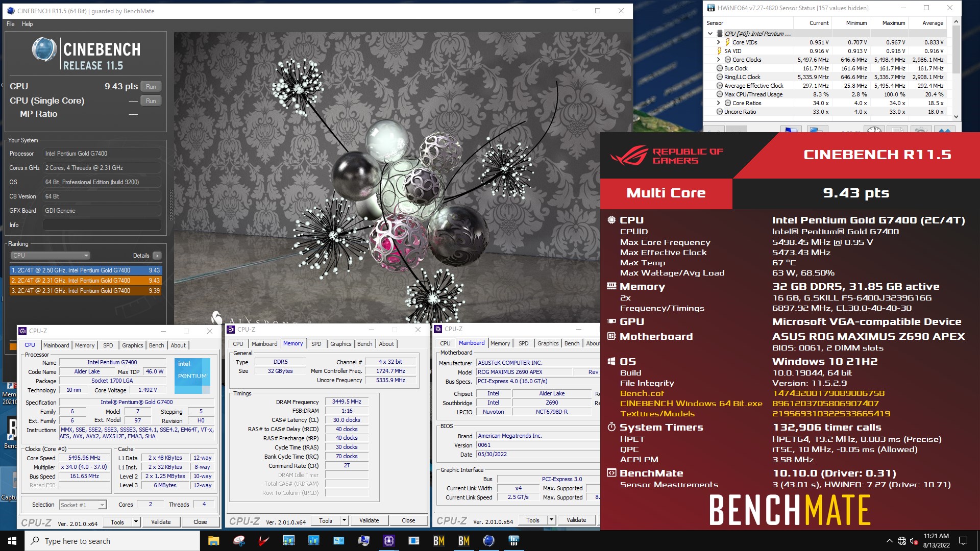
Task: Open the Snipping Tool taskbar icon
Action: [x=238, y=541]
